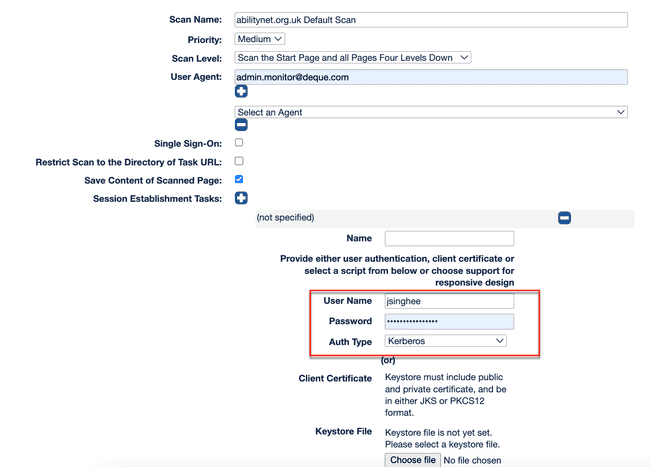Viewport: 650px width, 467px height.
Task: Edit the Scan Name field
Action: 431,20
